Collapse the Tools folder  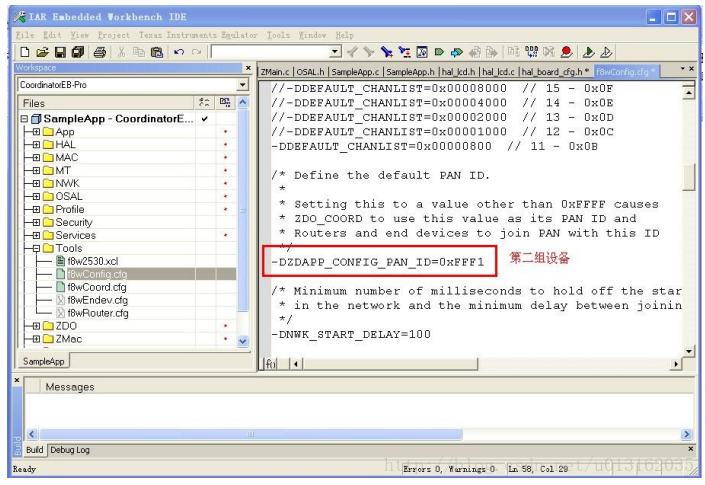coord(36,248)
